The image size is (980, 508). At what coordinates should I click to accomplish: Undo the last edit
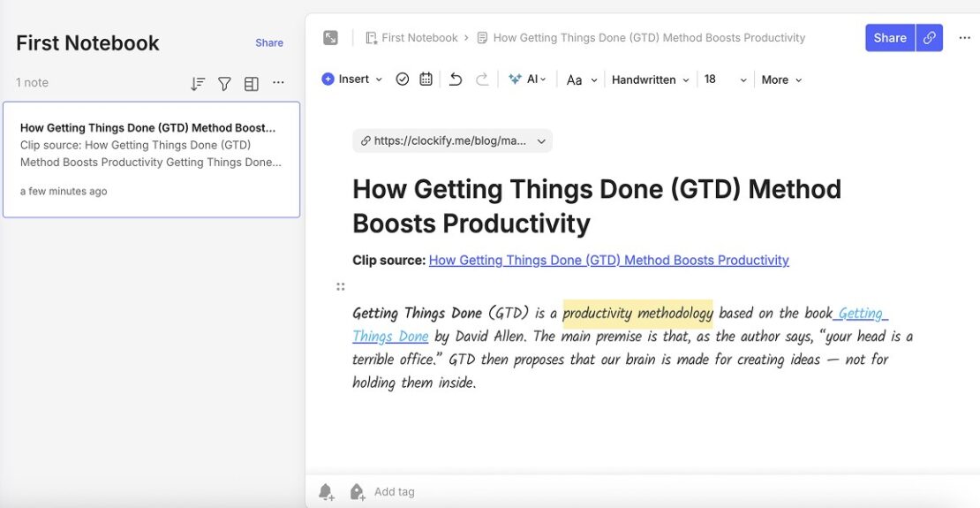tap(456, 80)
